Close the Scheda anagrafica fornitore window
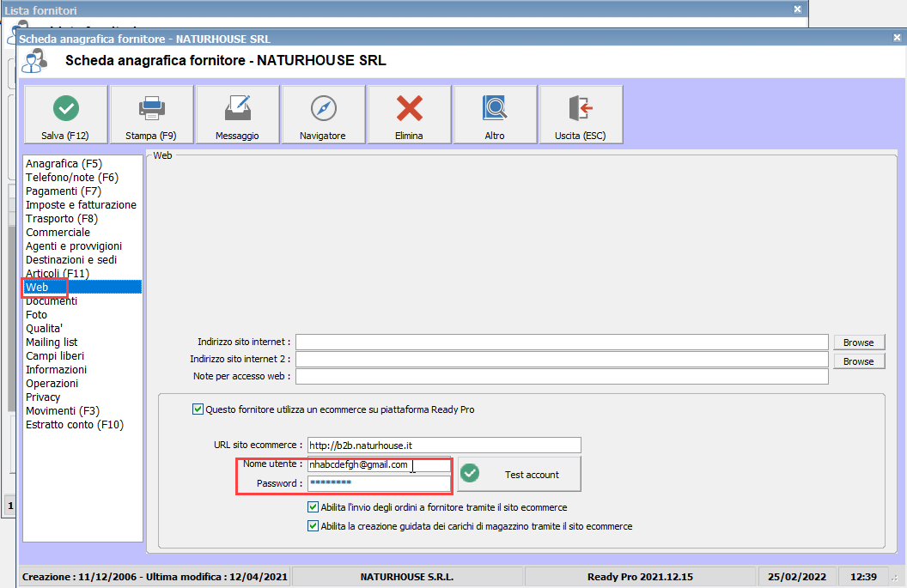This screenshot has width=907, height=588. (897, 38)
